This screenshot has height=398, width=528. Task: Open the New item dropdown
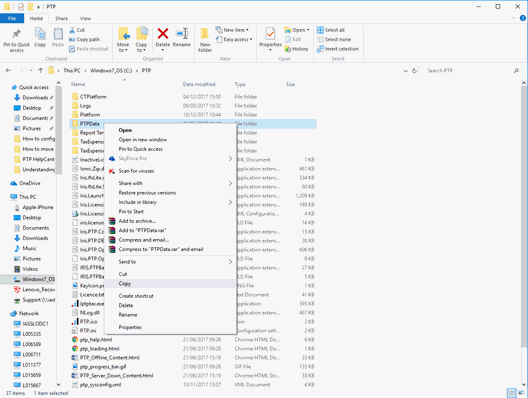232,30
